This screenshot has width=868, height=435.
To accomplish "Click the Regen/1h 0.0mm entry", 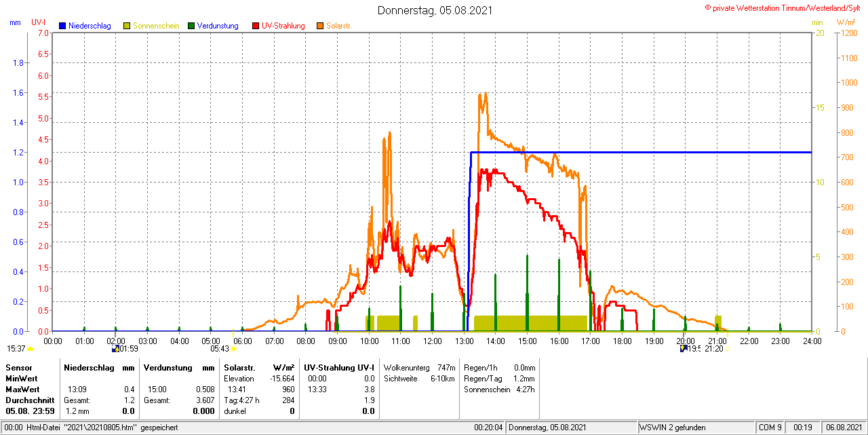I will [500, 367].
